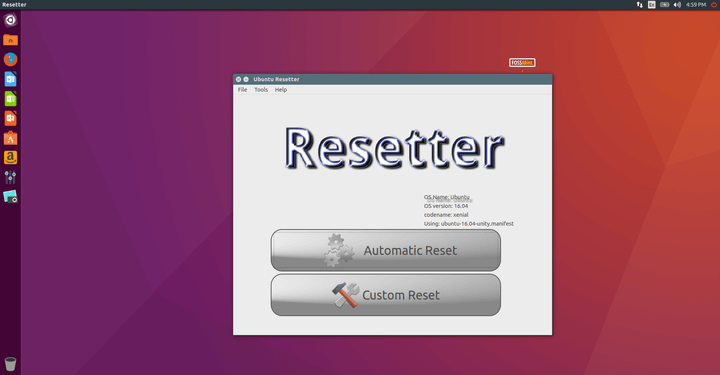
Task: Click the network indicator in top panel
Action: tap(640, 5)
